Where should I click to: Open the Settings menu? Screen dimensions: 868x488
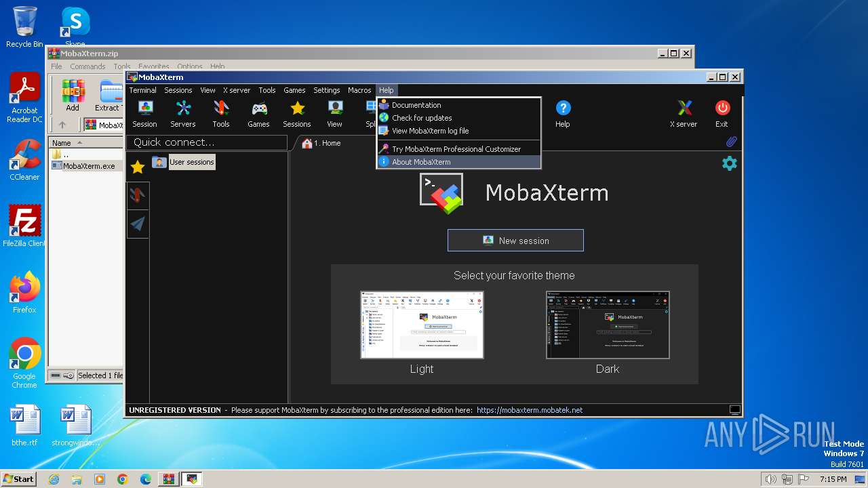click(x=326, y=90)
